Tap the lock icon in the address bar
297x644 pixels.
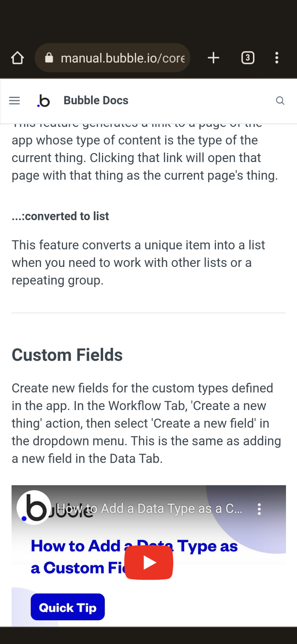[x=49, y=58]
